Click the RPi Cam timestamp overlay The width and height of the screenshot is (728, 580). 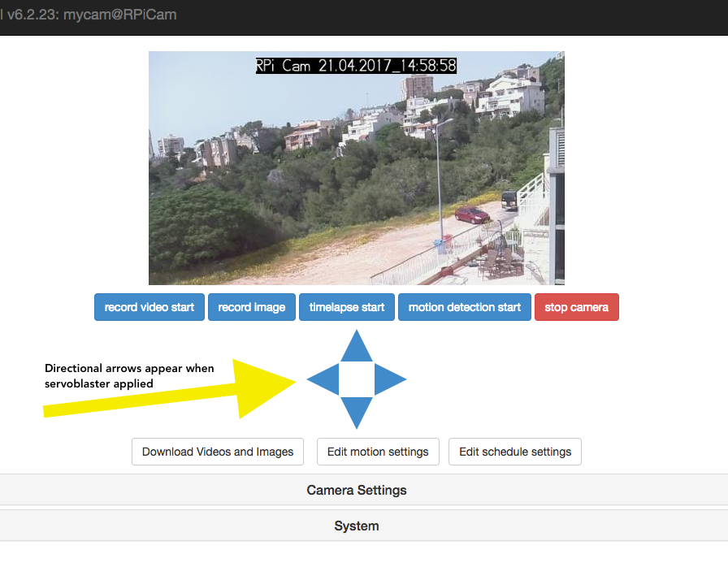coord(356,66)
